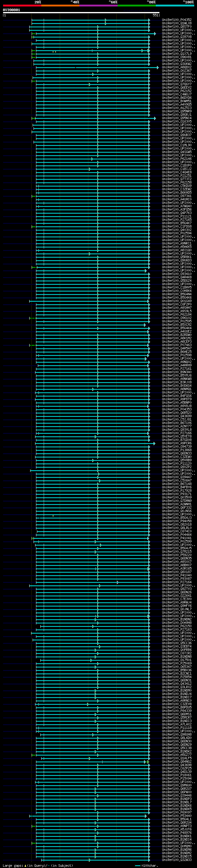Screen dimensions: 197x868
Task: Open hit UniRef100_P21251
Action: 177,176
